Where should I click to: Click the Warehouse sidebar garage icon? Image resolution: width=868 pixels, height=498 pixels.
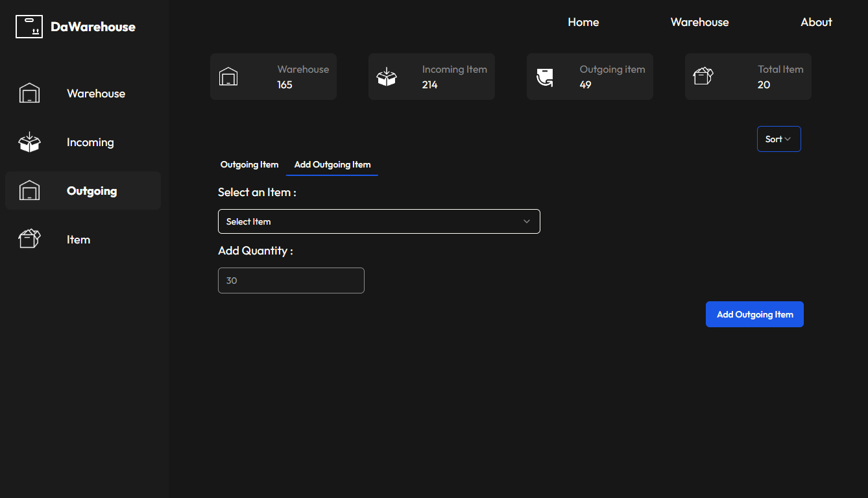coord(29,93)
